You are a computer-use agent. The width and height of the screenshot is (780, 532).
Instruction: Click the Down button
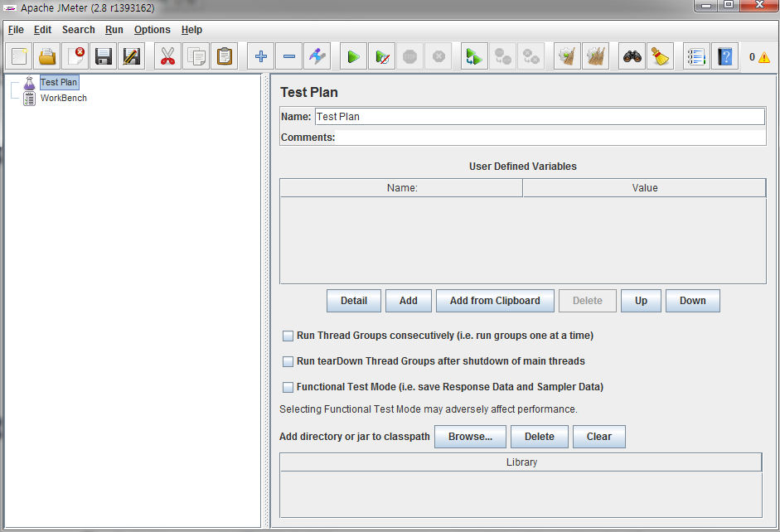pyautogui.click(x=692, y=301)
